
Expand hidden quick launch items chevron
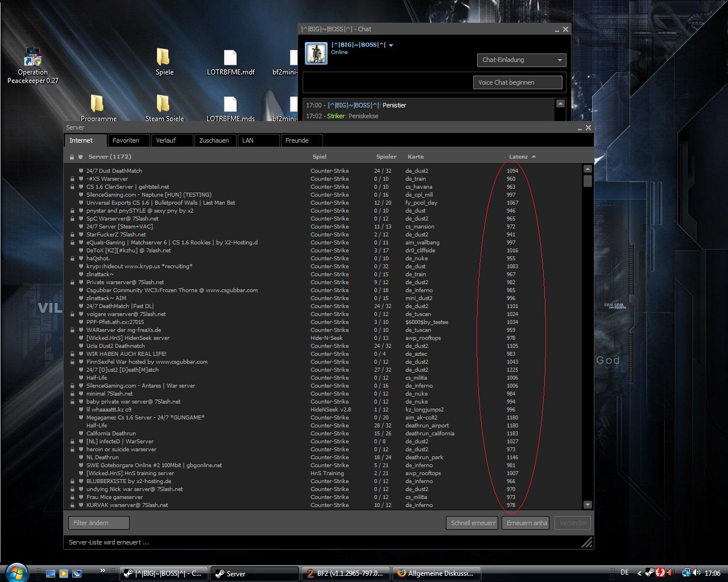pos(103,570)
